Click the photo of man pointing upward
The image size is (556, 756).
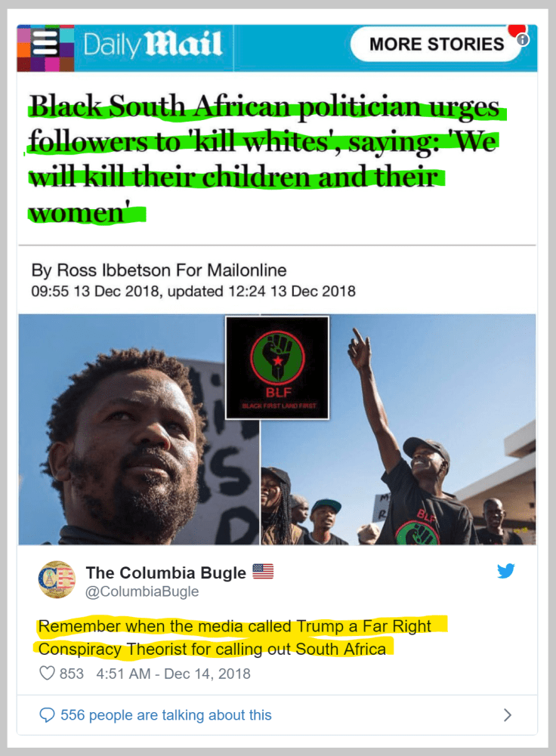coord(398,430)
